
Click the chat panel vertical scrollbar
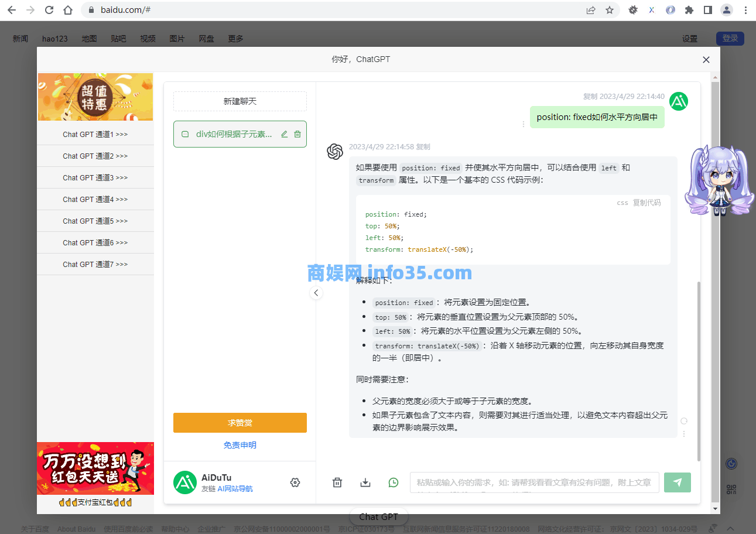click(699, 369)
